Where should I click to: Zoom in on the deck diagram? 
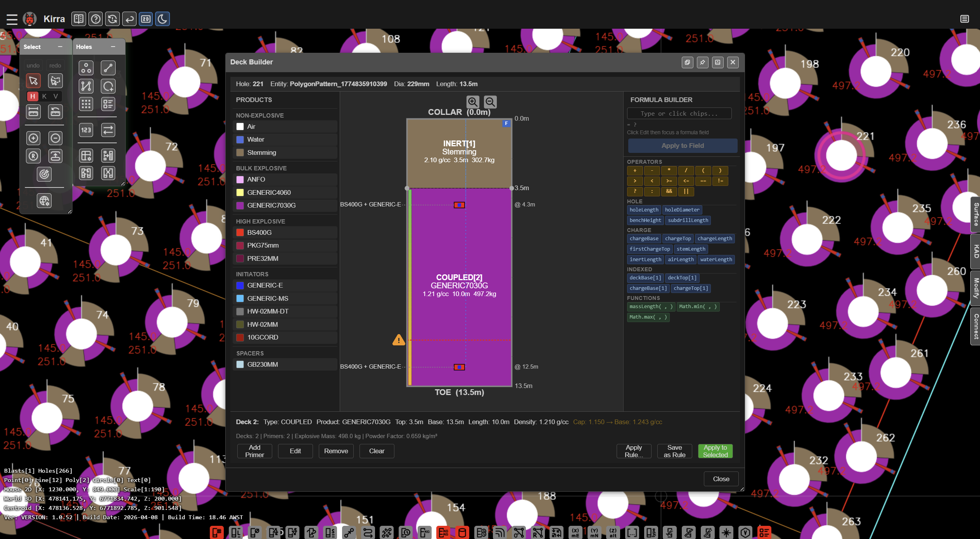coord(473,102)
